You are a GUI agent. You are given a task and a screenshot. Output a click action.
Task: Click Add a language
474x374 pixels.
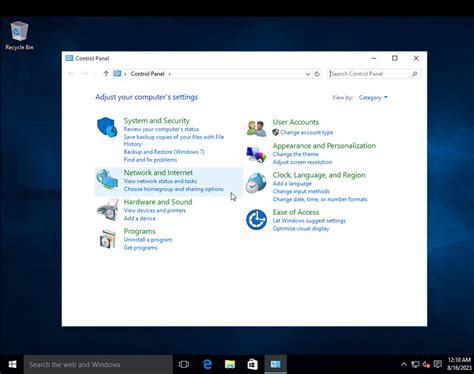292,183
